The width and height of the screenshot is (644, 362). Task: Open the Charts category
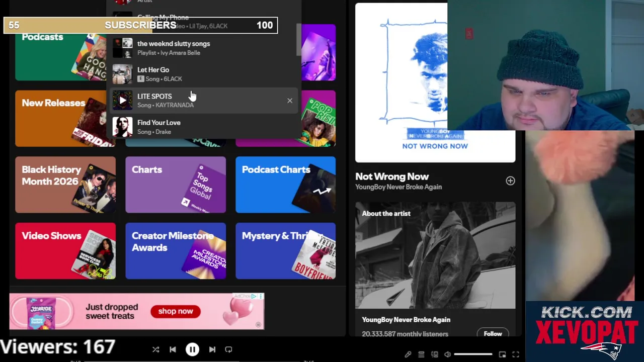pyautogui.click(x=176, y=185)
